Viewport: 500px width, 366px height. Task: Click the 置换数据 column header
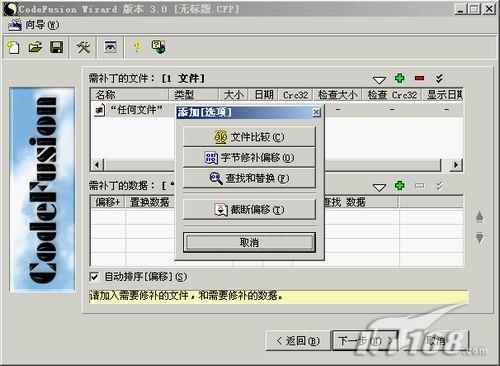pos(150,202)
